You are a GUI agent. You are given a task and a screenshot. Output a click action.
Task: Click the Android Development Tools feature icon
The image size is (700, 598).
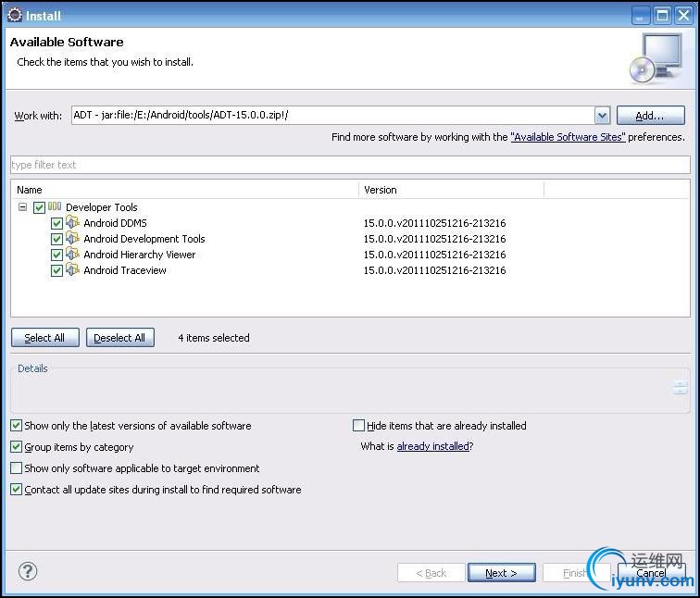point(72,238)
